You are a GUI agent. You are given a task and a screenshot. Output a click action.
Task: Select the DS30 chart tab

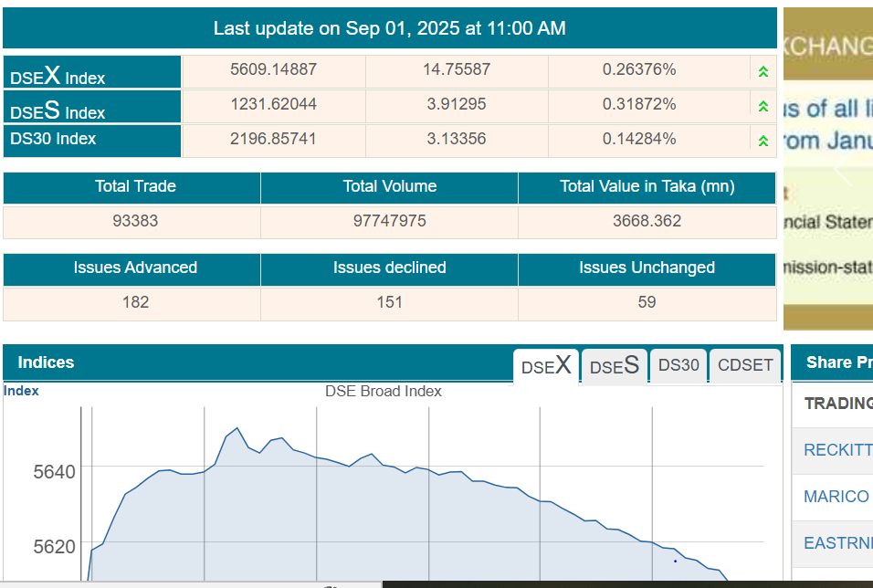(x=678, y=366)
